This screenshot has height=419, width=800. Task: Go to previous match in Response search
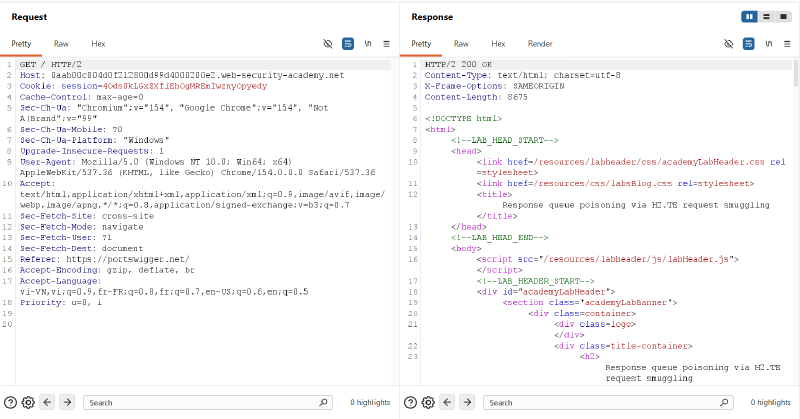447,402
